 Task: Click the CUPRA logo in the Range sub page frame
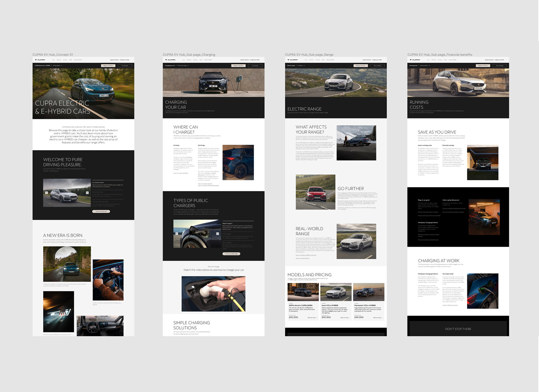[293, 60]
